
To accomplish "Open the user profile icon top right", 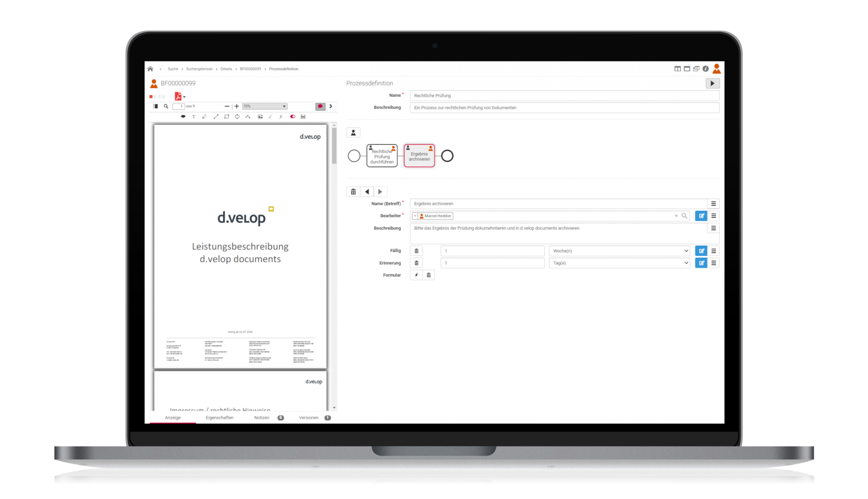I will 717,68.
